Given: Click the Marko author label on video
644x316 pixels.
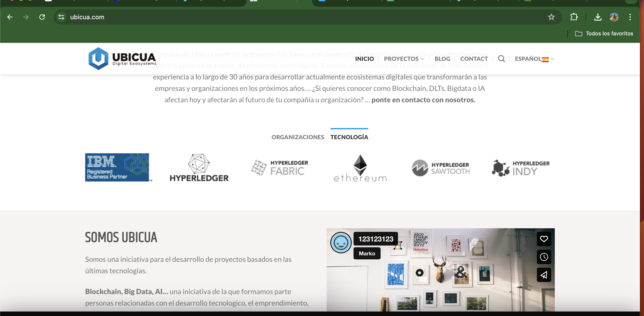Looking at the screenshot, I should (x=367, y=253).
